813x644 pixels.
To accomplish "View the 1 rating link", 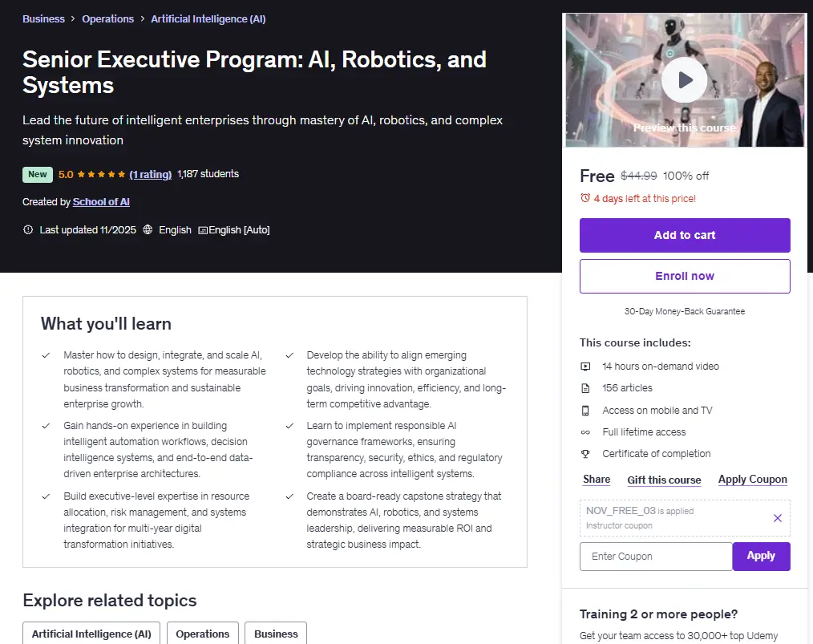I will point(151,174).
